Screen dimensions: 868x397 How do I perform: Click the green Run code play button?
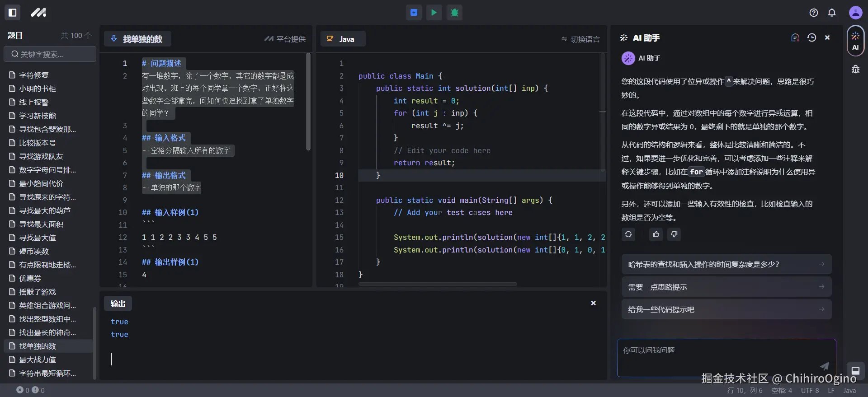click(434, 13)
